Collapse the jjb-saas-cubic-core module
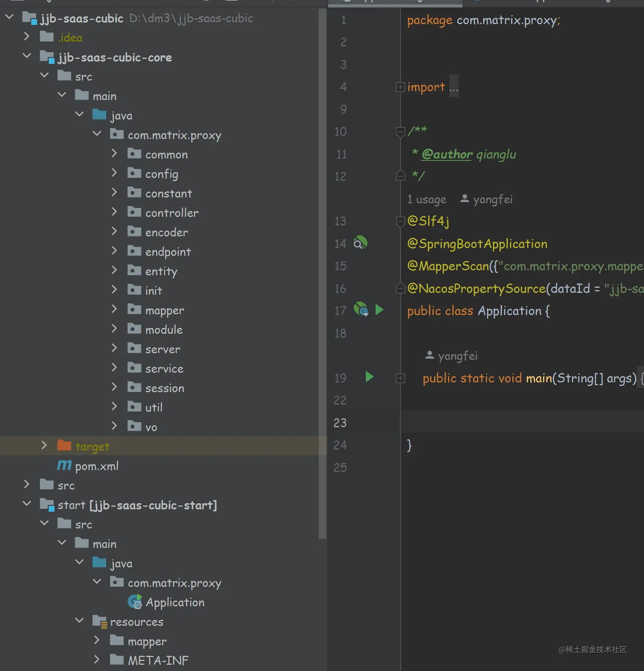Viewport: 644px width, 671px height. 26,56
